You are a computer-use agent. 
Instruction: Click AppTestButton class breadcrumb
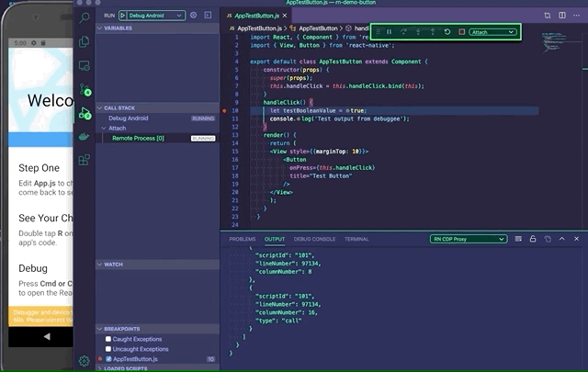pyautogui.click(x=318, y=28)
